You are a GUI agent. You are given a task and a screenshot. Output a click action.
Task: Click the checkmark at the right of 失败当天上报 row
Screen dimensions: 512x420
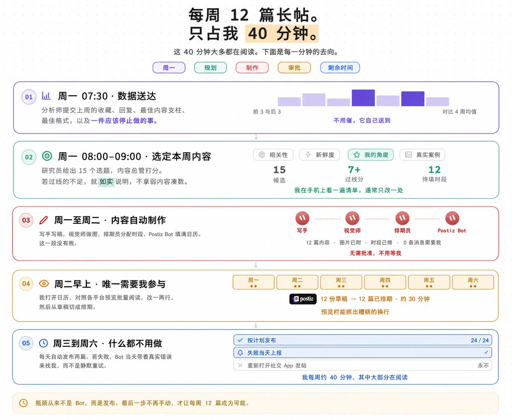point(486,353)
